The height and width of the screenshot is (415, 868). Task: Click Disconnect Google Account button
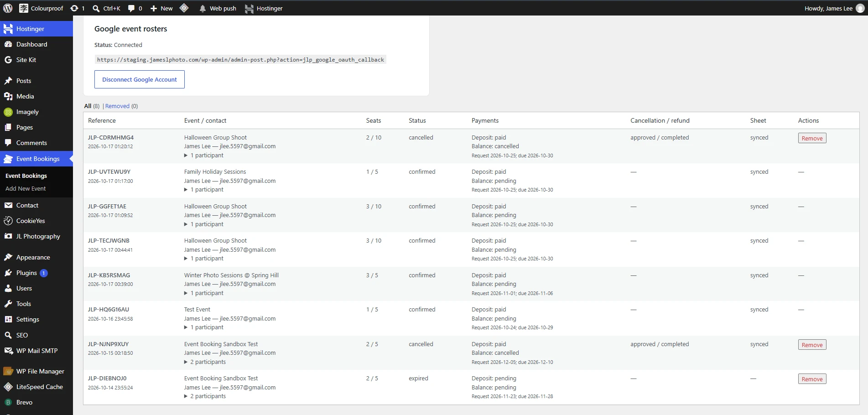coord(140,79)
